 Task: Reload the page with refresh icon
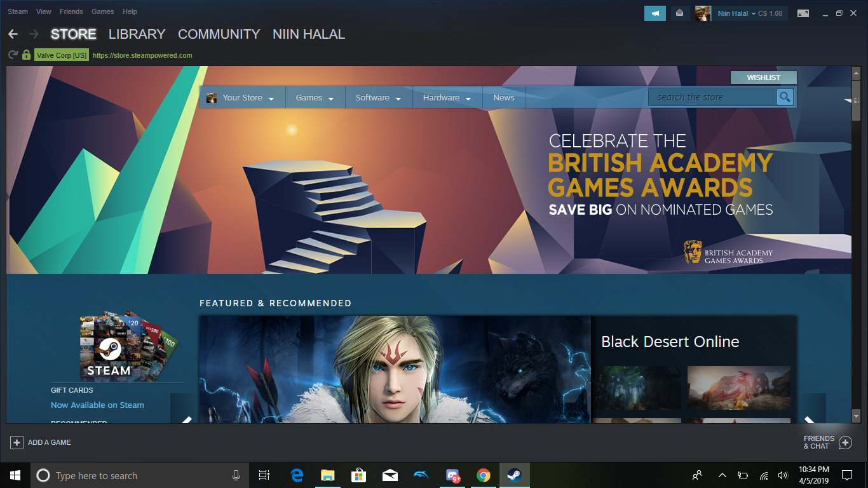pyautogui.click(x=13, y=55)
